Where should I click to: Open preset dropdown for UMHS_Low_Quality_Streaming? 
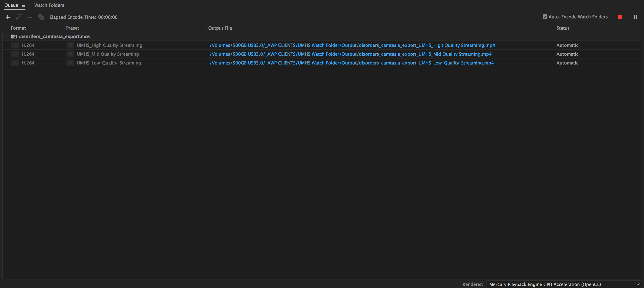point(70,63)
